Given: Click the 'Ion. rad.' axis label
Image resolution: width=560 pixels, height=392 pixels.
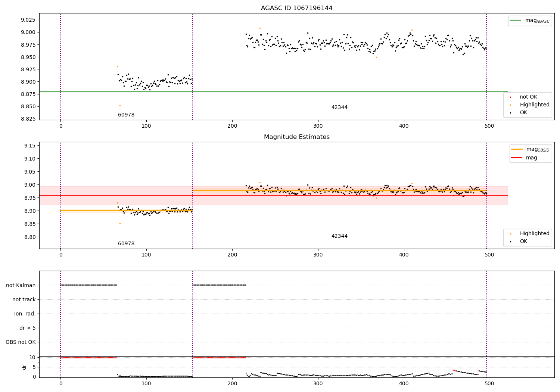Looking at the screenshot, I should [x=25, y=314].
